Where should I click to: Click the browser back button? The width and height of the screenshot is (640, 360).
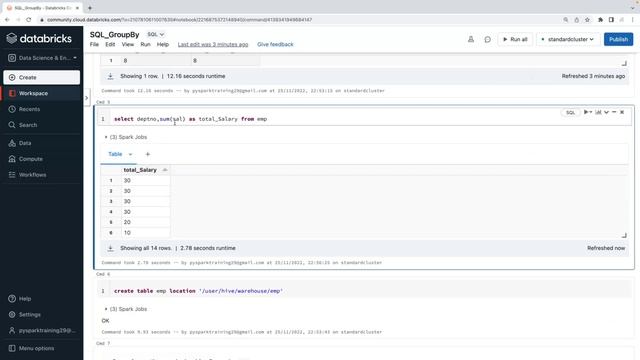point(7,20)
